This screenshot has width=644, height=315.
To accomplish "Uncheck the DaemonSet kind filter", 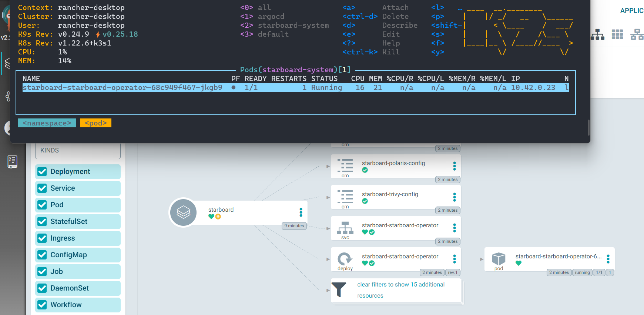I will (x=42, y=288).
